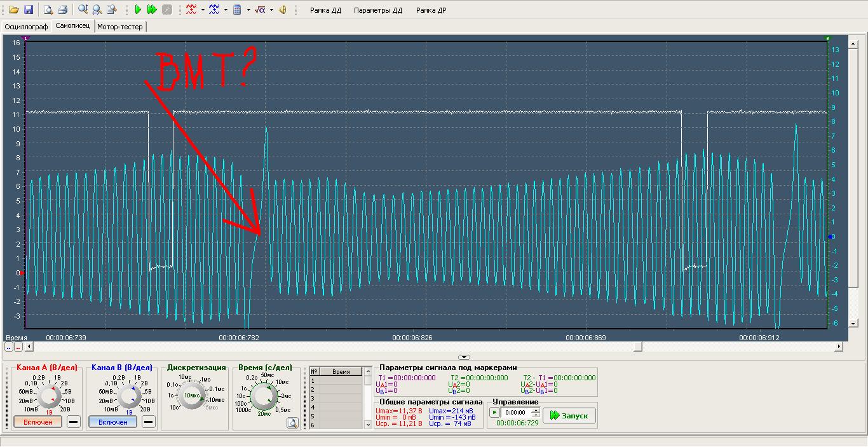Click the vertical zoom magnifier icon
Image resolution: width=868 pixels, height=447 pixels.
(x=83, y=10)
